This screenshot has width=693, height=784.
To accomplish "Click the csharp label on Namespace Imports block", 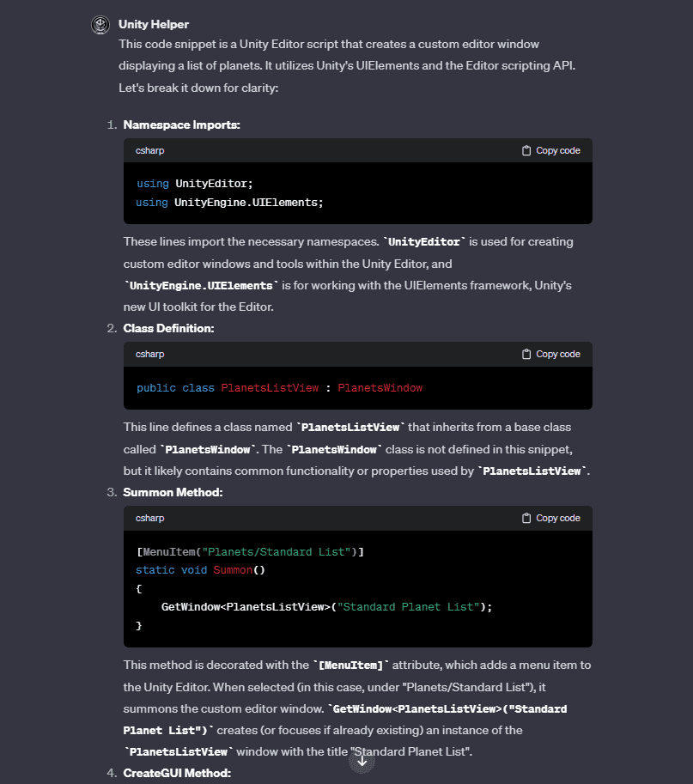I will point(149,150).
